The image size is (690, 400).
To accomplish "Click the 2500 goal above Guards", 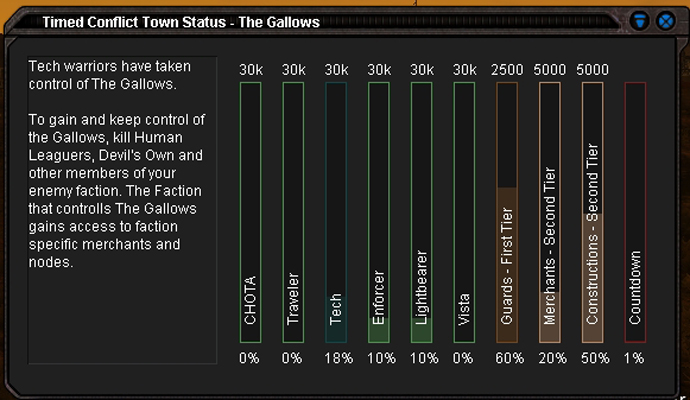I will [x=507, y=70].
